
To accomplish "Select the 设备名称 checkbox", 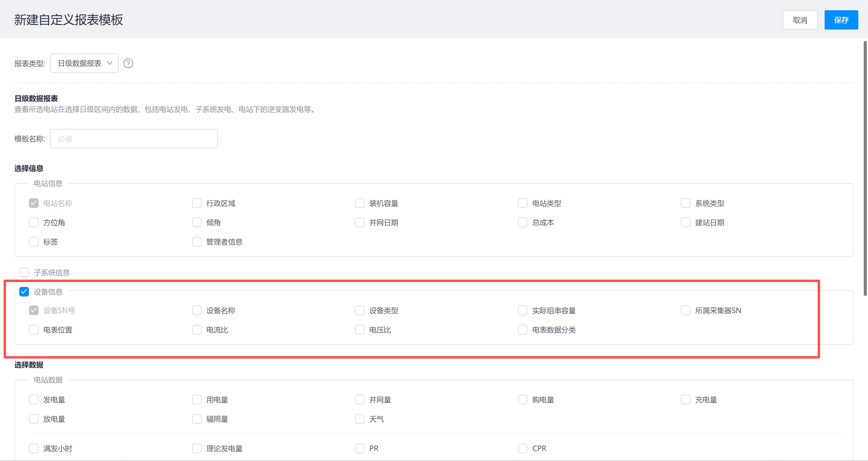I will (197, 310).
